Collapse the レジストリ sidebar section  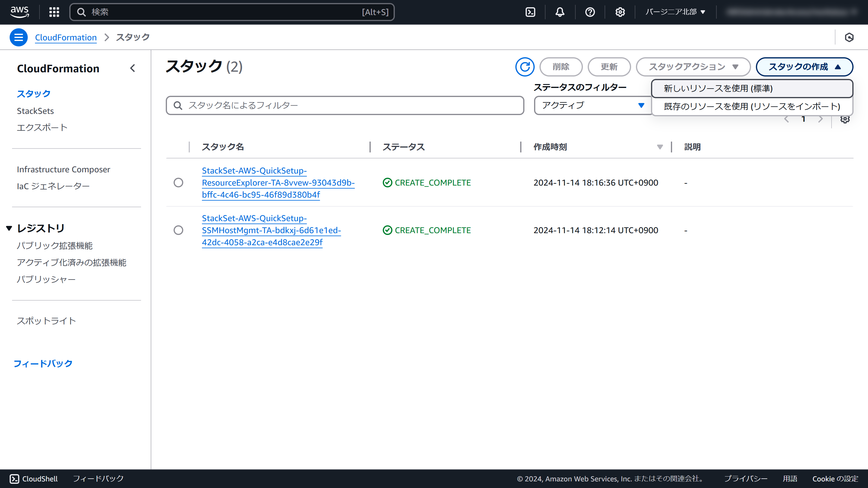[x=9, y=228]
